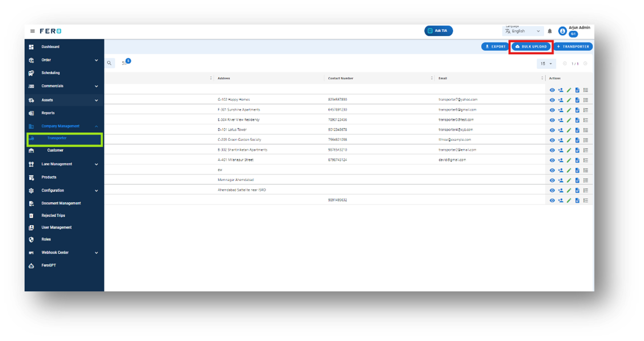The height and width of the screenshot is (341, 644).
Task: Open the rows-per-page 15 dropdown
Action: coord(546,64)
